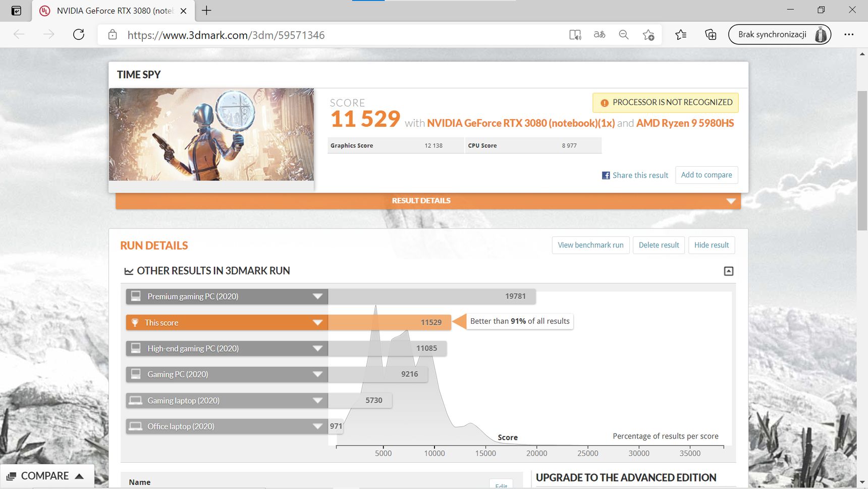
Task: Open the COMPARE panel
Action: click(47, 476)
